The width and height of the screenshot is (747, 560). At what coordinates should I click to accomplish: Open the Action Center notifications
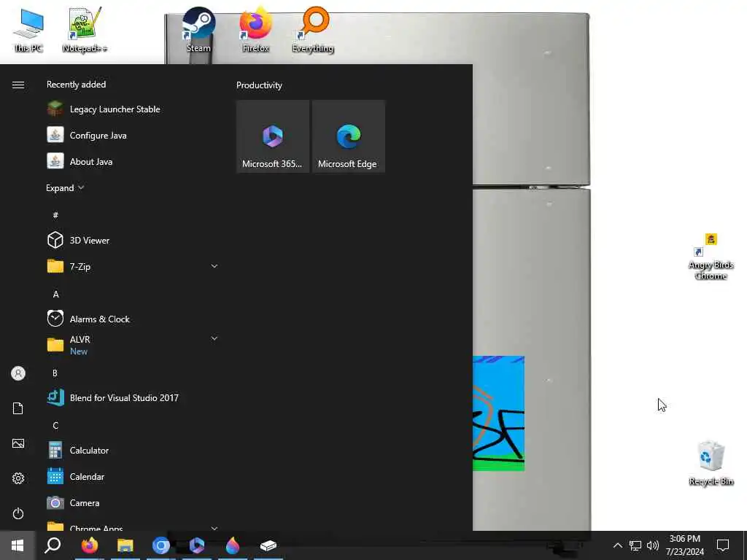pyautogui.click(x=723, y=545)
